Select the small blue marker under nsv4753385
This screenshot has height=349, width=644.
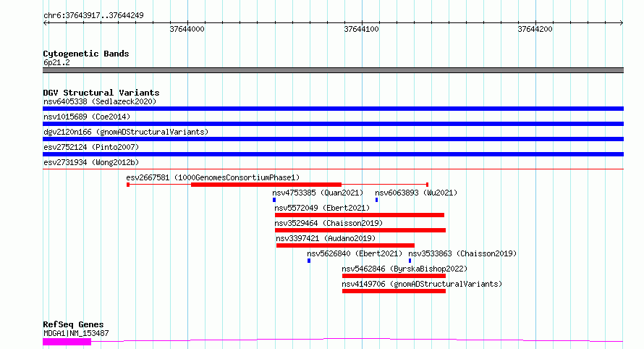(274, 200)
